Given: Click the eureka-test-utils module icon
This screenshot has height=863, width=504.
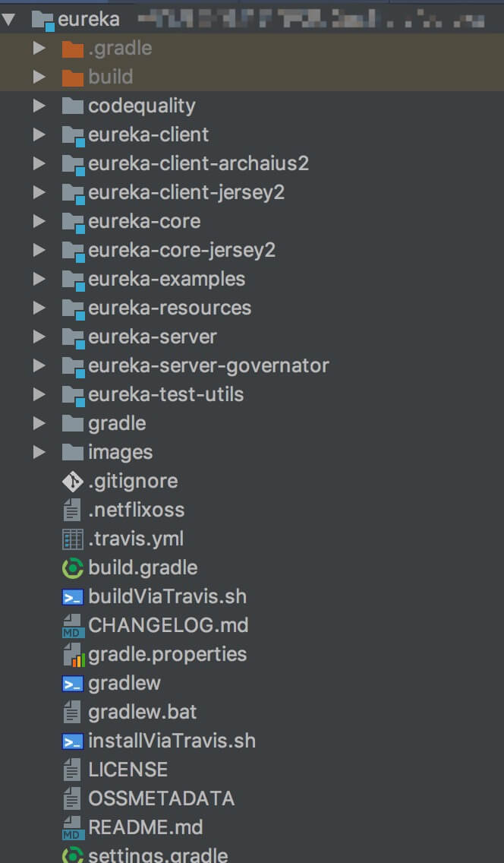Looking at the screenshot, I should 73,396.
